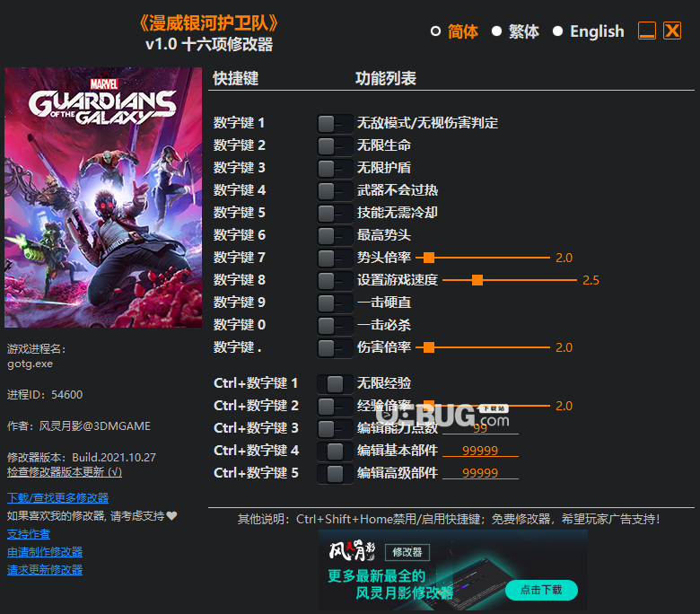700x614 pixels.
Task: Enable 编辑能力点数 toggle
Action: tap(335, 429)
